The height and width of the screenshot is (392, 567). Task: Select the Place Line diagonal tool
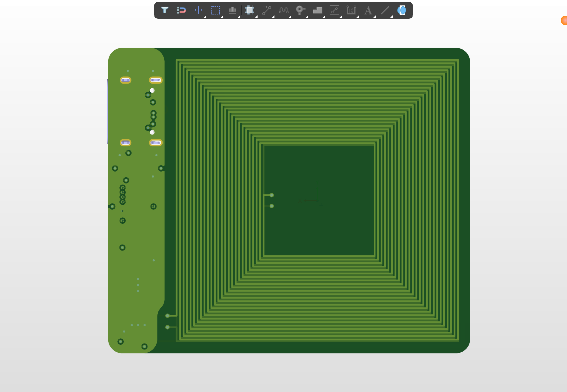tap(385, 10)
